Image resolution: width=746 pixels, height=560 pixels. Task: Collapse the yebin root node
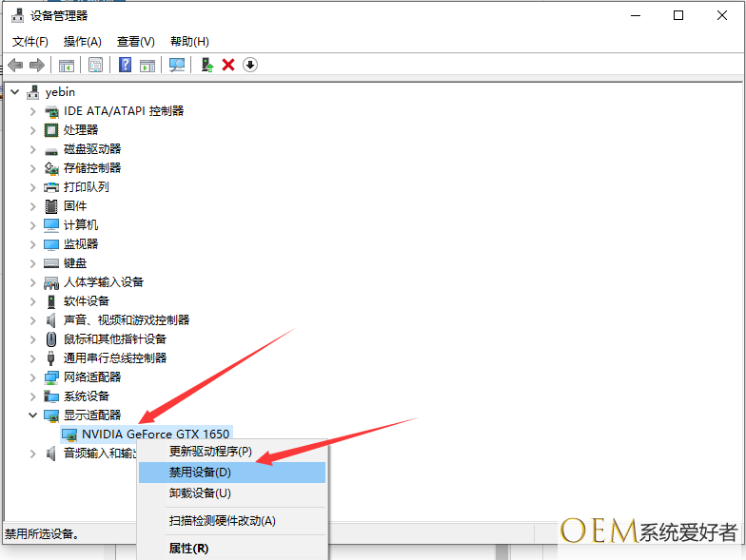tap(14, 92)
